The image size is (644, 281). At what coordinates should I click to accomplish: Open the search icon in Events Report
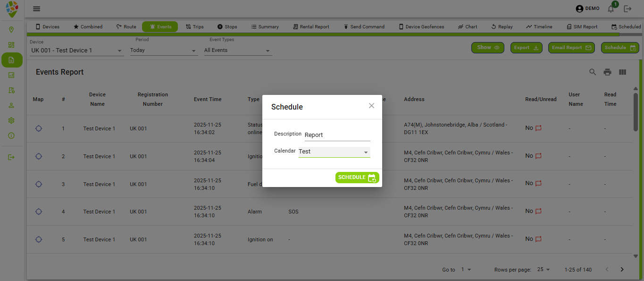pos(593,72)
